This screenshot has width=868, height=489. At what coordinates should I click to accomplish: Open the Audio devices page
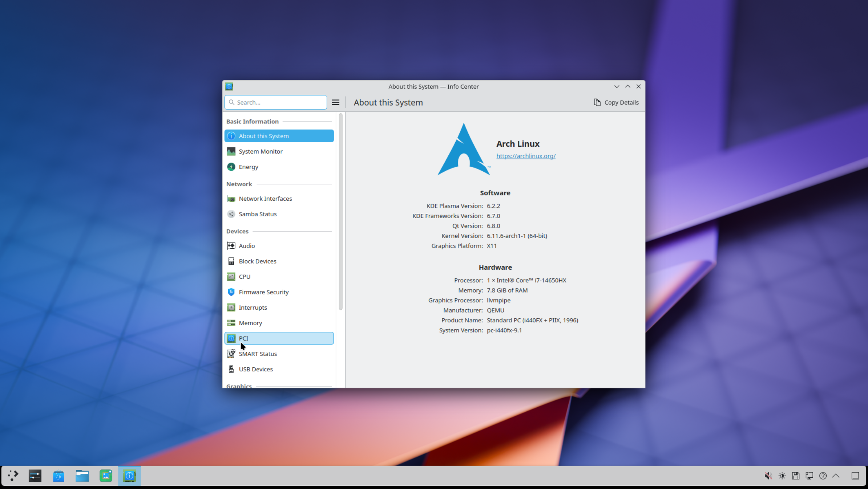[x=279, y=246]
